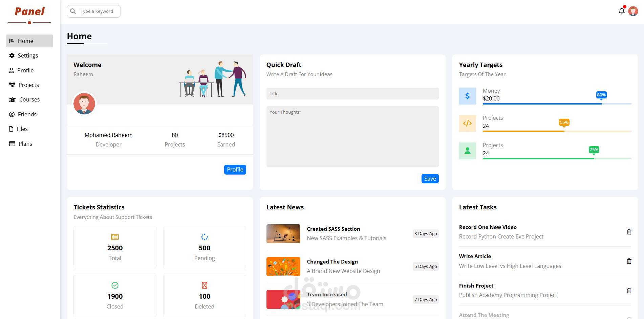Click the Projects diagram icon in the sidebar

click(12, 85)
